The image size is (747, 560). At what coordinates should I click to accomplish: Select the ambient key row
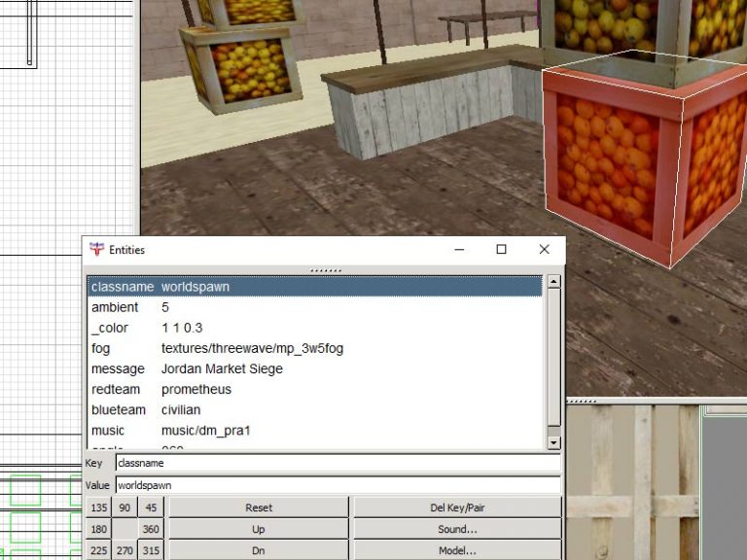tap(313, 307)
